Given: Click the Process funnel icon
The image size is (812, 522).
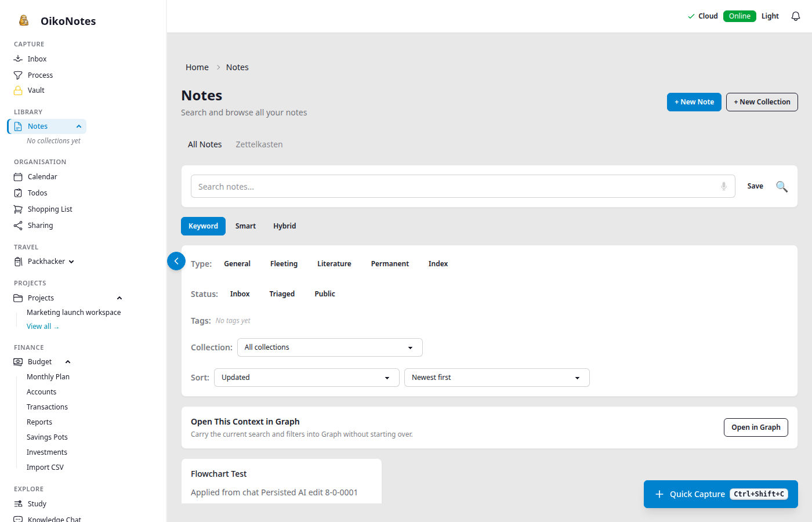Looking at the screenshot, I should click(x=18, y=75).
